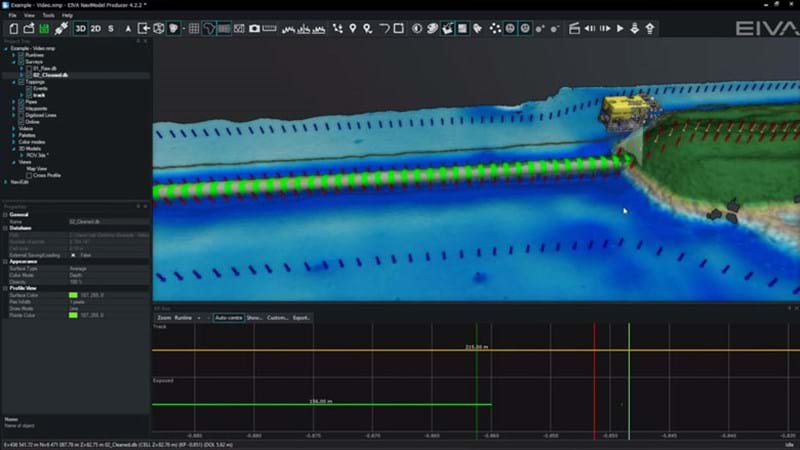Open the Tools menu
Image resolution: width=800 pixels, height=450 pixels.
pos(48,15)
